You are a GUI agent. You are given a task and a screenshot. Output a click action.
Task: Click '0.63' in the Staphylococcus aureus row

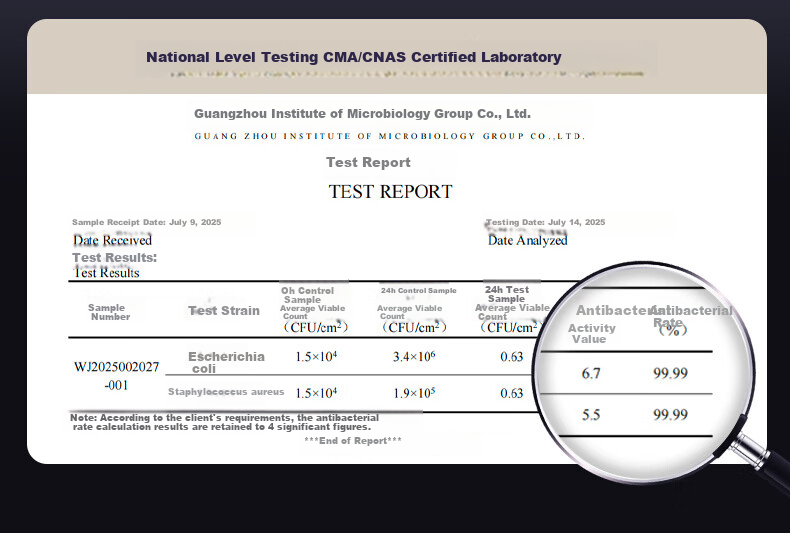512,393
